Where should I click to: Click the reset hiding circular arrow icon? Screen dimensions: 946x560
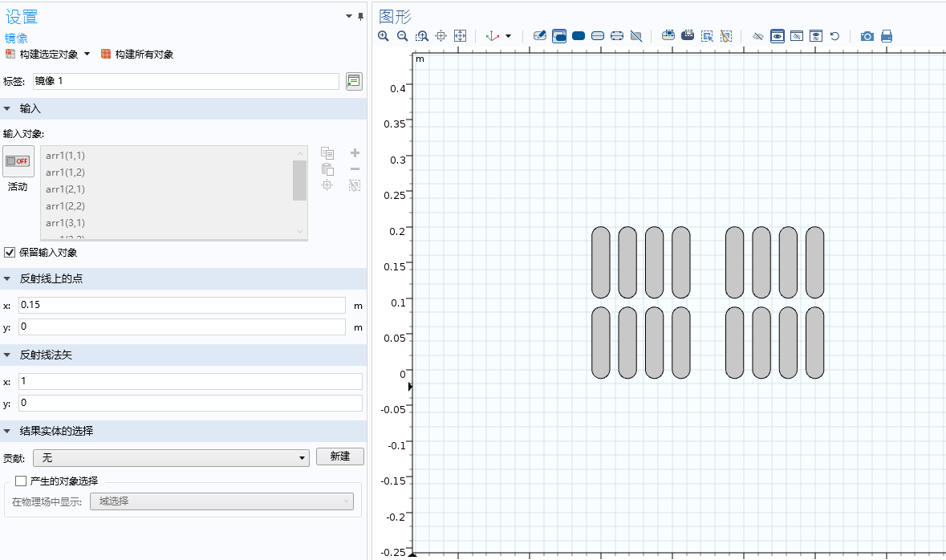point(835,36)
